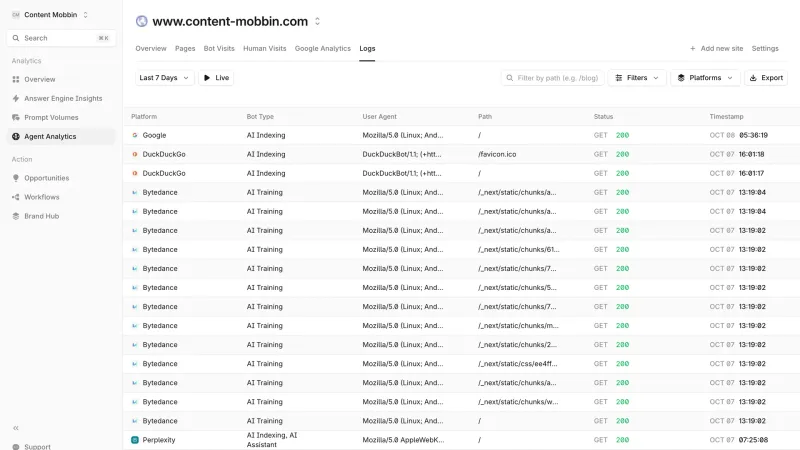800x450 pixels.
Task: Click the plus icon next to Add new site
Action: (x=692, y=48)
